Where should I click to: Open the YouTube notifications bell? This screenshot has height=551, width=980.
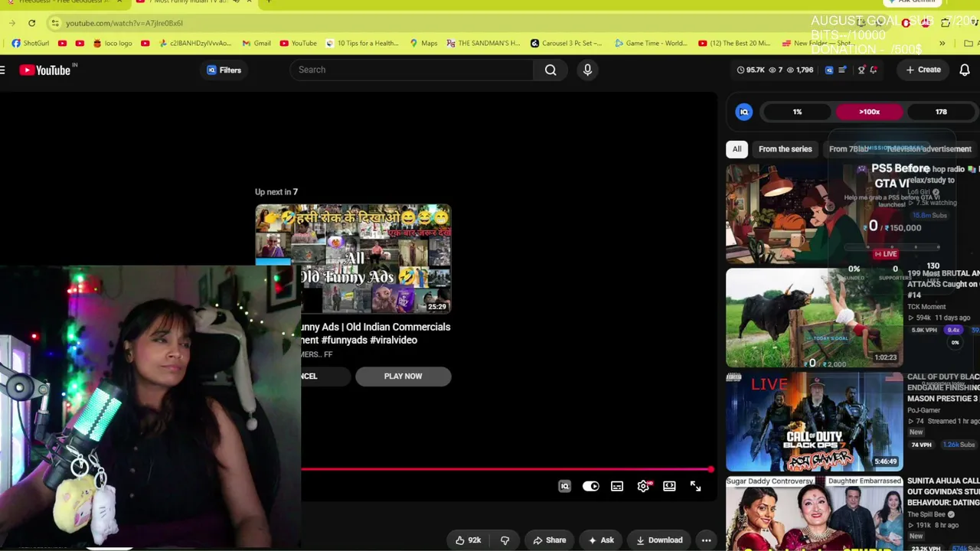965,70
